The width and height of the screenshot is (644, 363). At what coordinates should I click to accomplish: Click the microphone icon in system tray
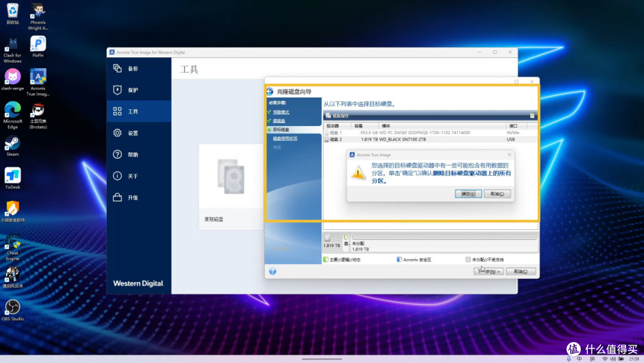(569, 359)
